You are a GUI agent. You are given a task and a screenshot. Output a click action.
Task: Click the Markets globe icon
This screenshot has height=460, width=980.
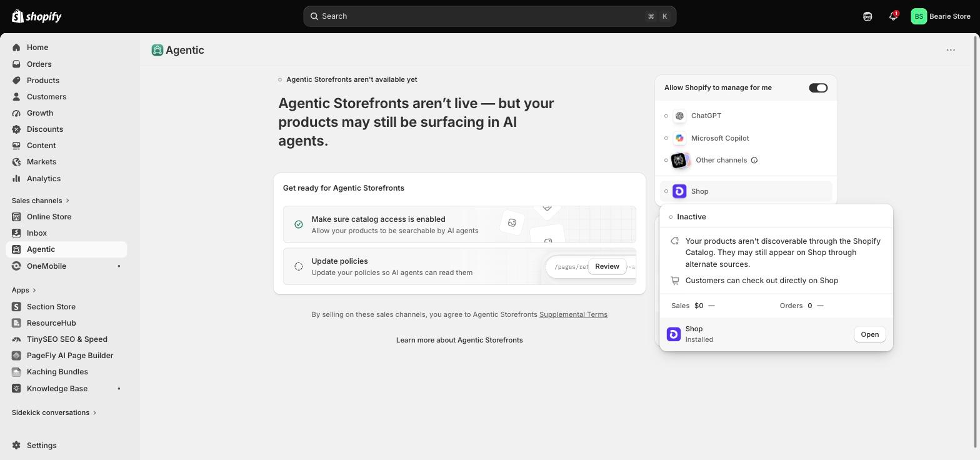tap(16, 161)
